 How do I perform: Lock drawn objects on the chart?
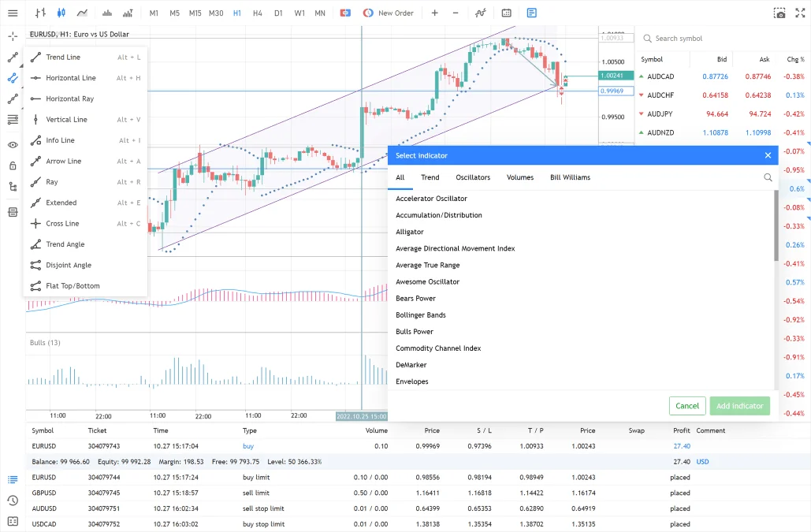pos(13,166)
